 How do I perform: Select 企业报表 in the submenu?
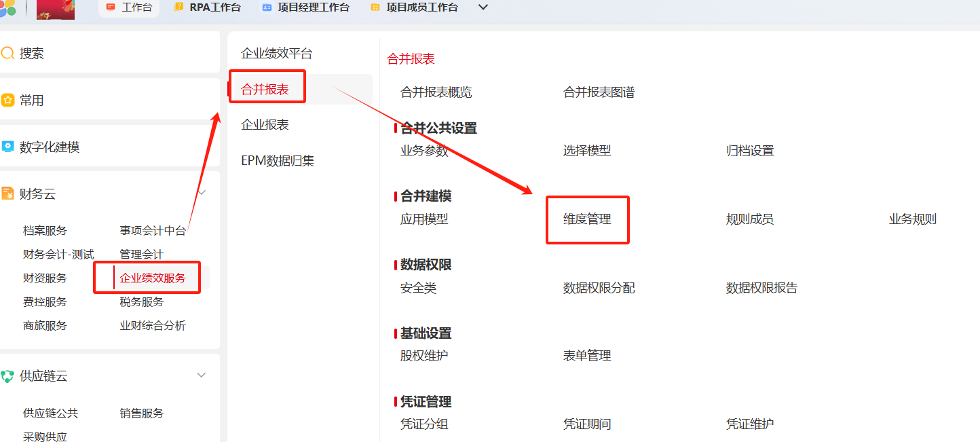coord(265,125)
